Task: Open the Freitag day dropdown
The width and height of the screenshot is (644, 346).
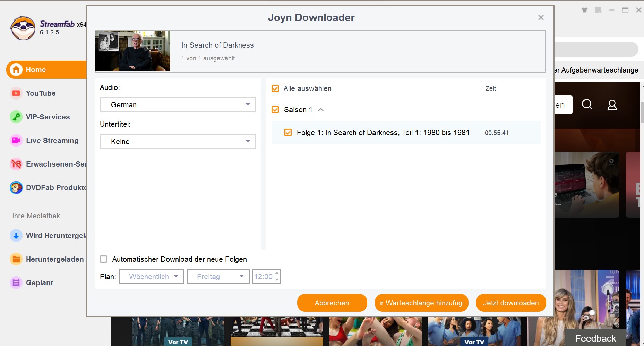Action: coord(218,277)
